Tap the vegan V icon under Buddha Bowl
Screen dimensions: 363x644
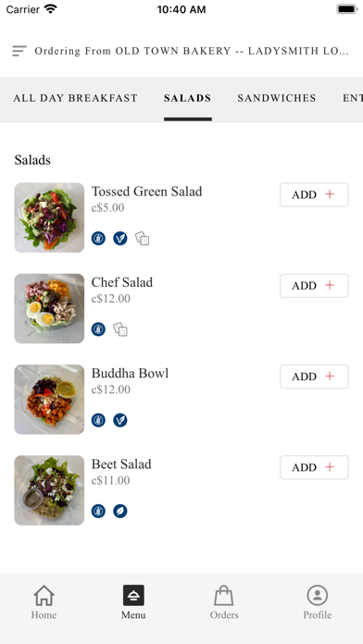(x=120, y=420)
